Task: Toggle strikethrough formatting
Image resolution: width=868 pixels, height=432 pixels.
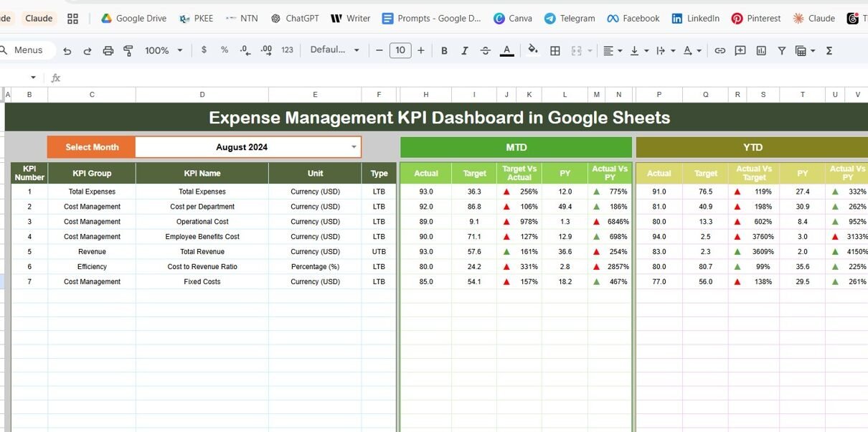Action: coord(486,50)
